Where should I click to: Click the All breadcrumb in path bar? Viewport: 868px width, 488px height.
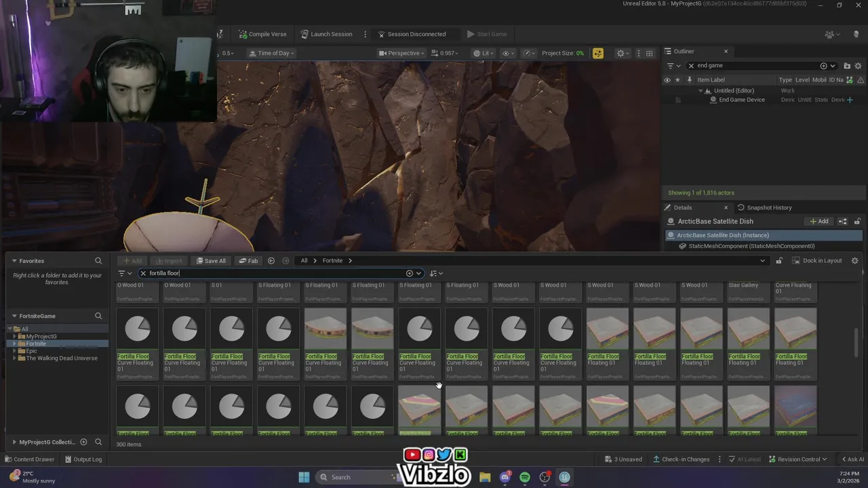[304, 261]
